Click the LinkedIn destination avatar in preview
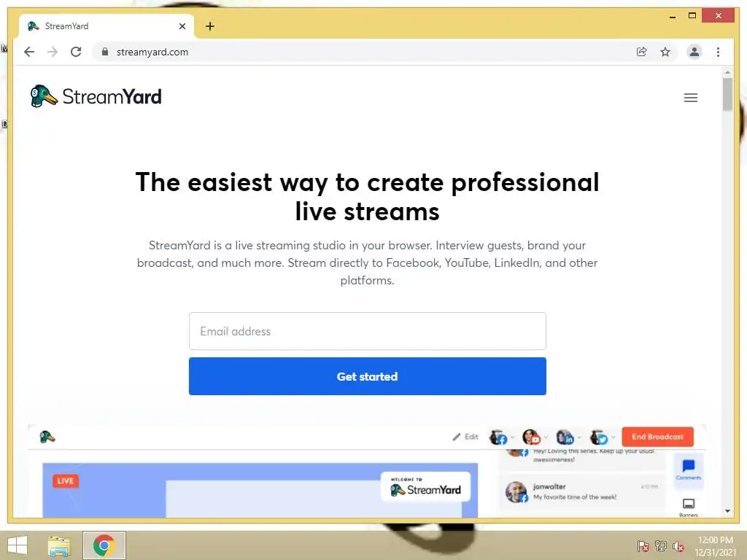Image resolution: width=747 pixels, height=560 pixels. [565, 437]
